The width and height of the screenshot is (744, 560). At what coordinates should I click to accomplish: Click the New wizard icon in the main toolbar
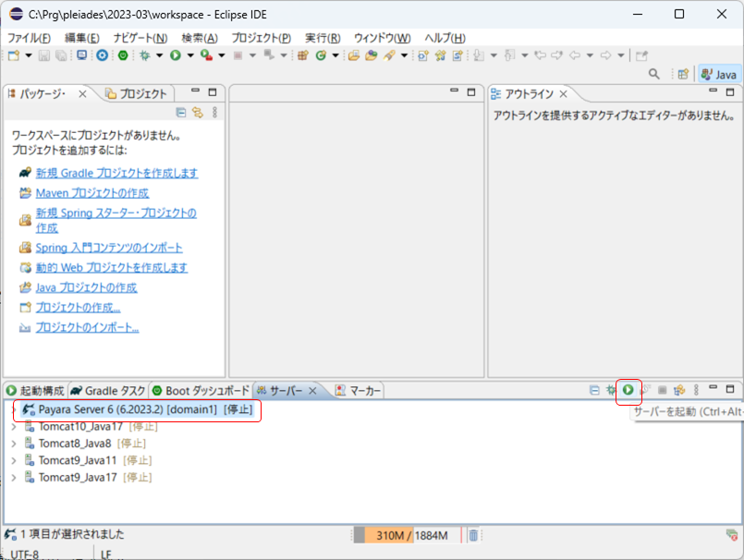click(14, 55)
